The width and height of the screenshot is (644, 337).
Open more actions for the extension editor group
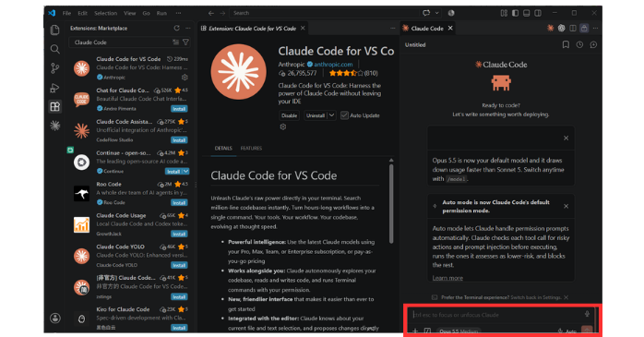pyautogui.click(x=393, y=29)
